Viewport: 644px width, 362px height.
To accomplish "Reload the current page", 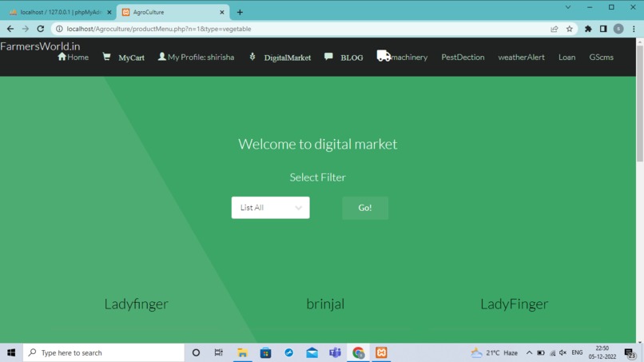I will [x=40, y=29].
